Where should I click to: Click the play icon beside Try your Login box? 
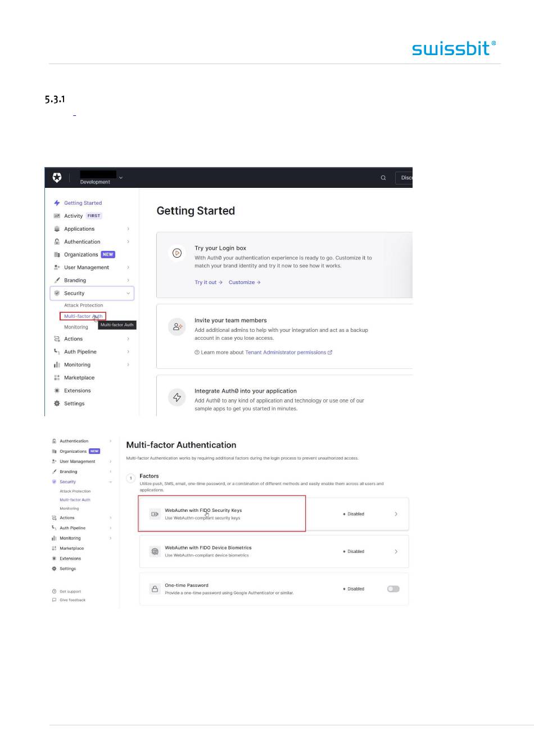coord(177,253)
